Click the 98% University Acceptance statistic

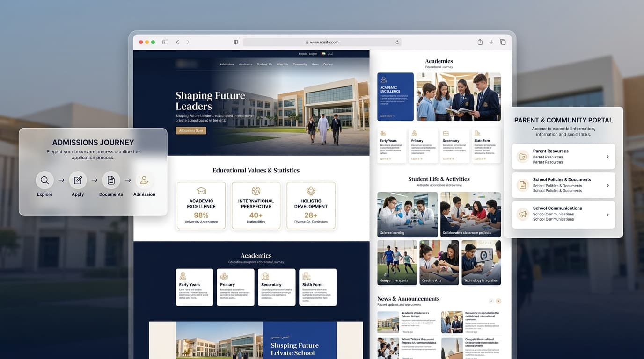201,217
